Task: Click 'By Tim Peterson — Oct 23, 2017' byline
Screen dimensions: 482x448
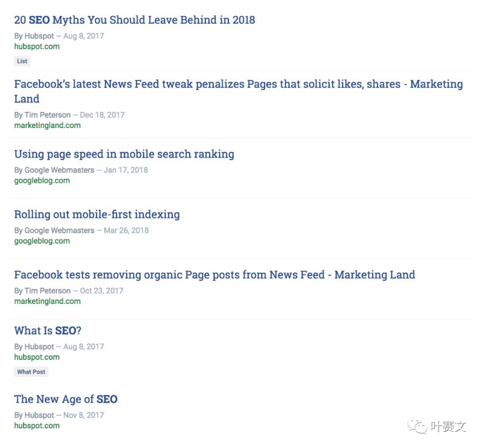Action: (x=69, y=290)
